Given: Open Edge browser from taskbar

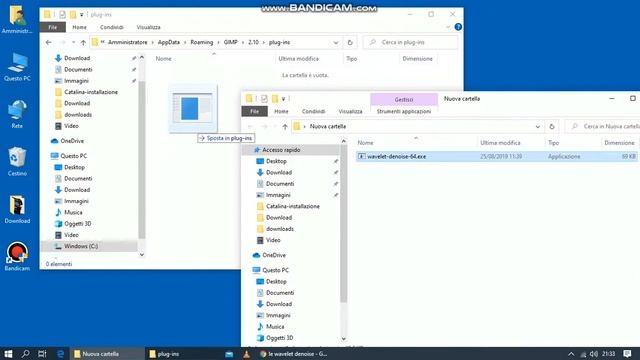Looking at the screenshot, I should [x=60, y=354].
